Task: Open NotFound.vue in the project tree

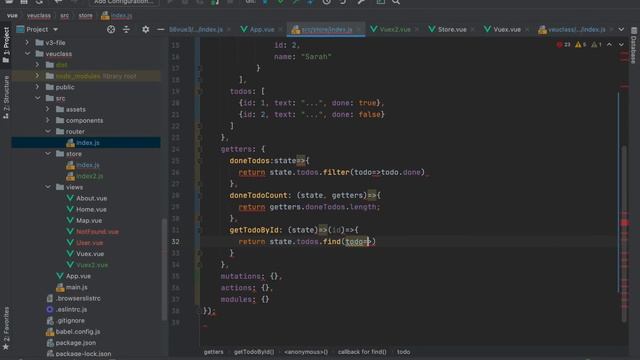Action: pos(97,231)
